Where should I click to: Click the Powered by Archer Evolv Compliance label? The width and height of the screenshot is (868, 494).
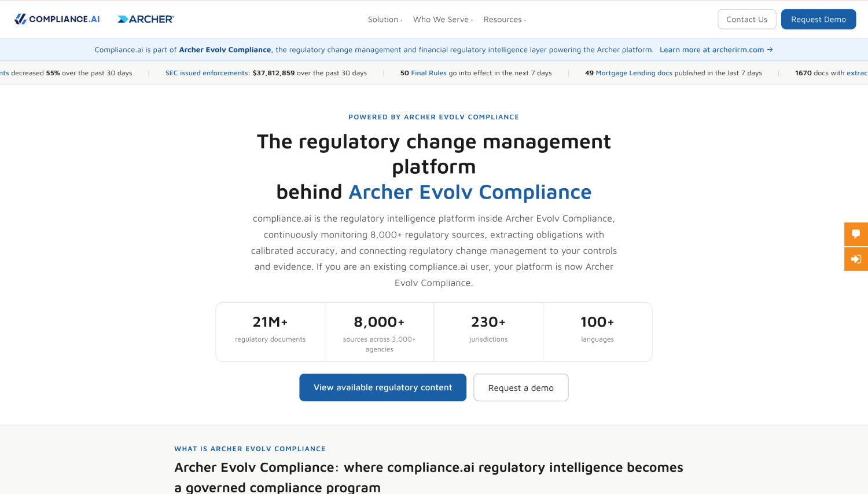(434, 117)
